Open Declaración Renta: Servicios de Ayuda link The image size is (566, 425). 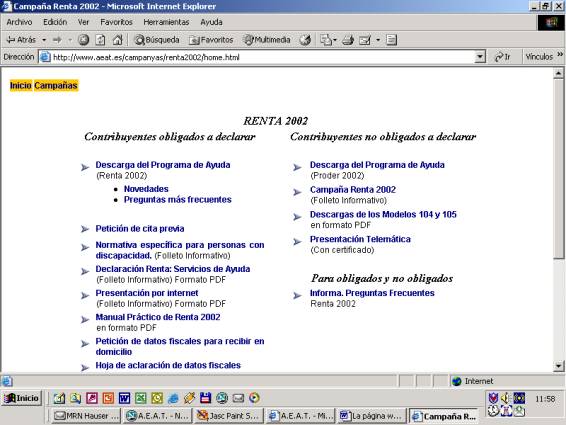click(173, 269)
